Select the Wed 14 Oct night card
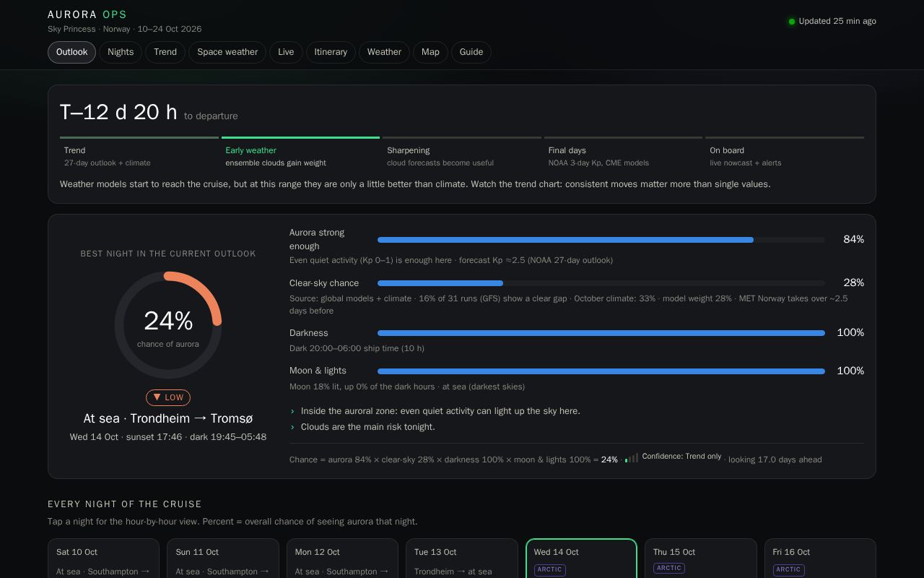The height and width of the screenshot is (578, 924). pyautogui.click(x=581, y=558)
